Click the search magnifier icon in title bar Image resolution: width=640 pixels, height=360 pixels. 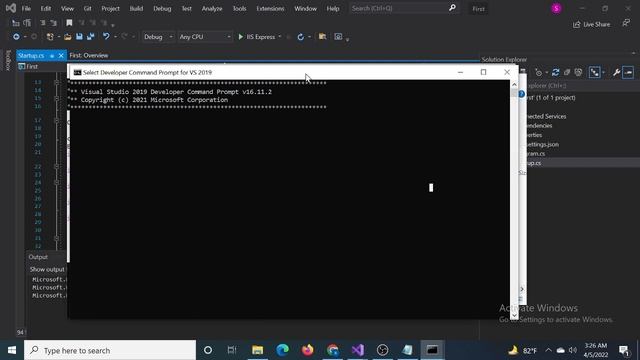coord(452,8)
